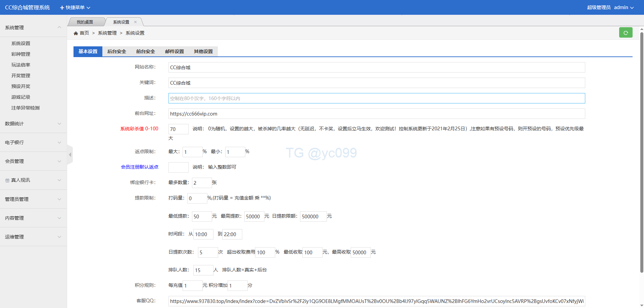
Task: Switch to the 后台安全 tab
Action: coord(117,51)
